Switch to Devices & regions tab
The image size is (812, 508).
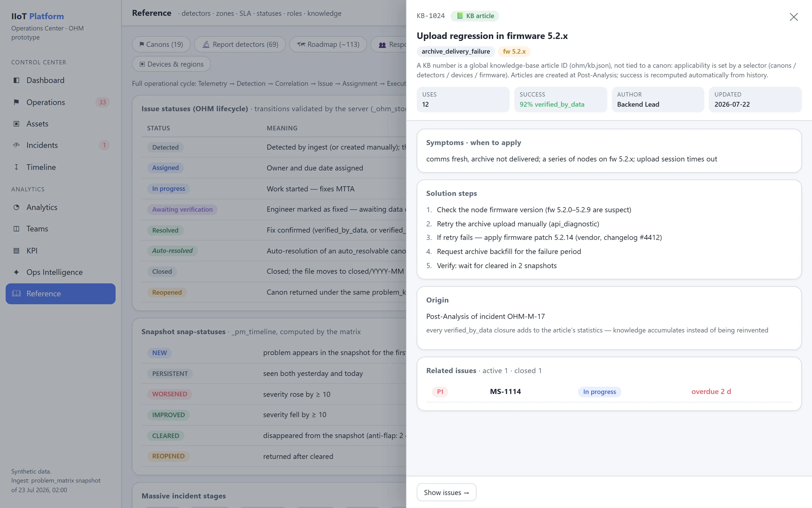click(171, 64)
